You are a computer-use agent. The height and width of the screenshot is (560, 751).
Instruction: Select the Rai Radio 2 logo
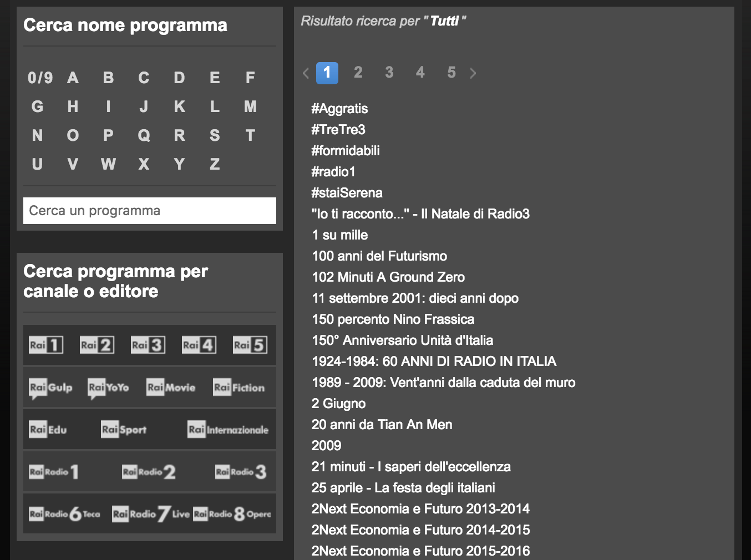[x=149, y=472]
